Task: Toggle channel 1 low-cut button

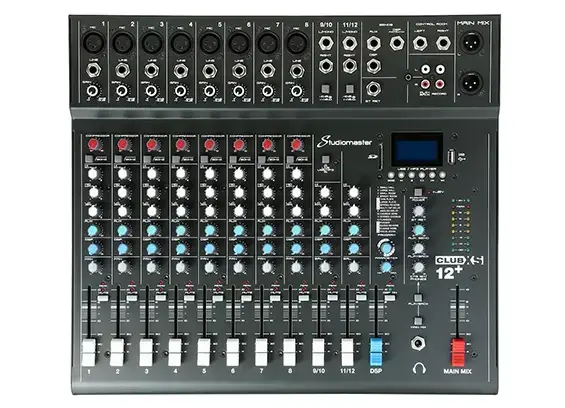Action: [89, 159]
